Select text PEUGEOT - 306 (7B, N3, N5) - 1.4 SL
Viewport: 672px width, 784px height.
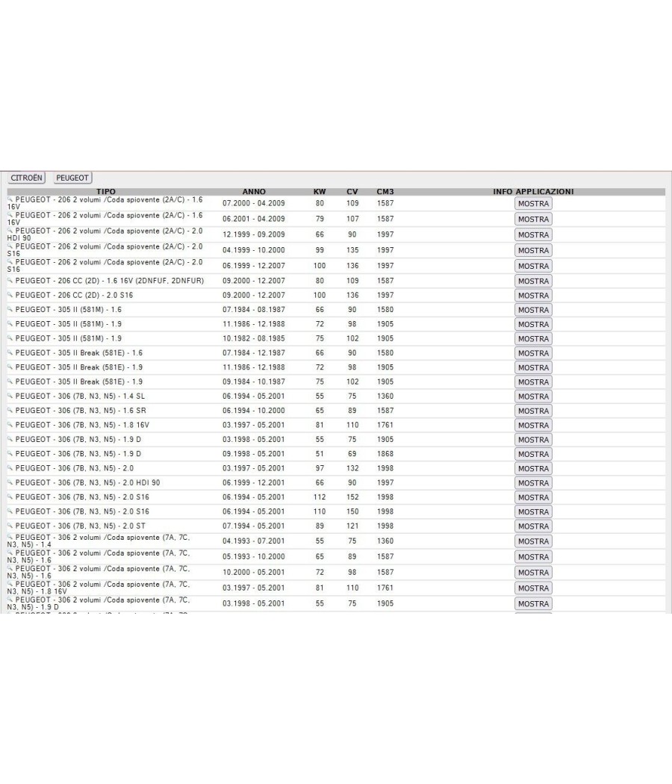click(80, 396)
